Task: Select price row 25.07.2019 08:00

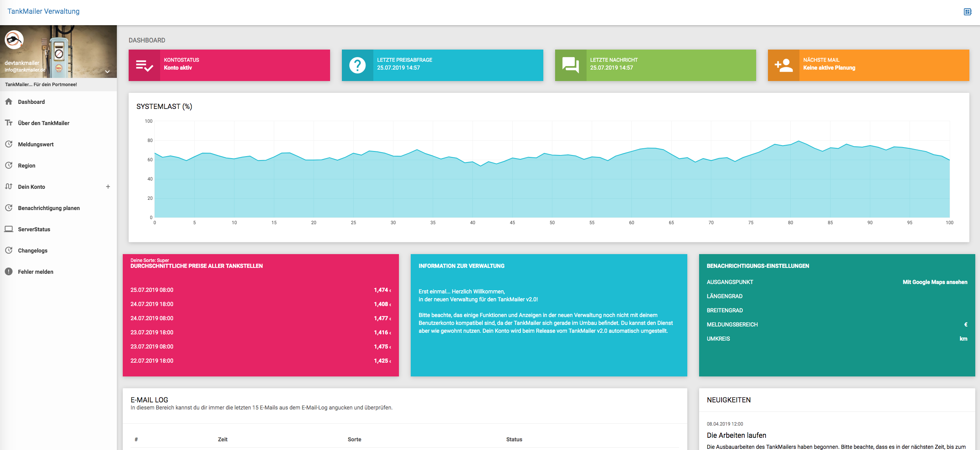Action: (261, 290)
